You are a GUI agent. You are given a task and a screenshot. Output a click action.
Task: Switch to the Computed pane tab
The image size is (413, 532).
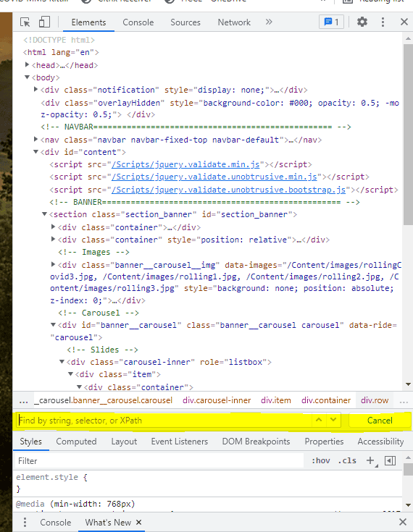tap(76, 442)
